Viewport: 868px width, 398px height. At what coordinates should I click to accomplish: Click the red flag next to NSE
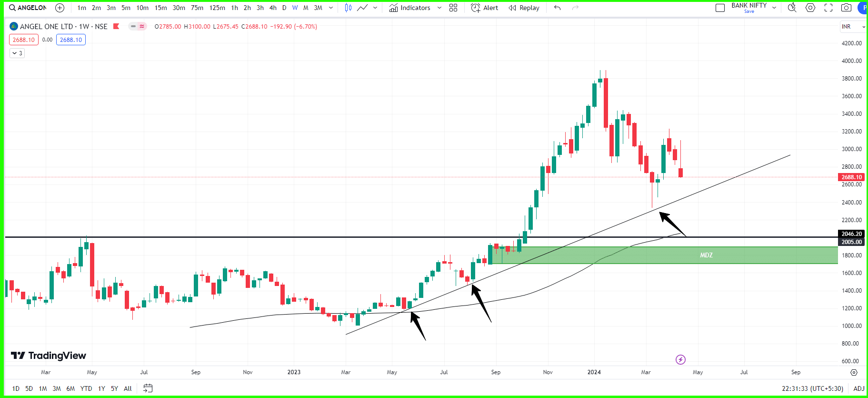116,26
